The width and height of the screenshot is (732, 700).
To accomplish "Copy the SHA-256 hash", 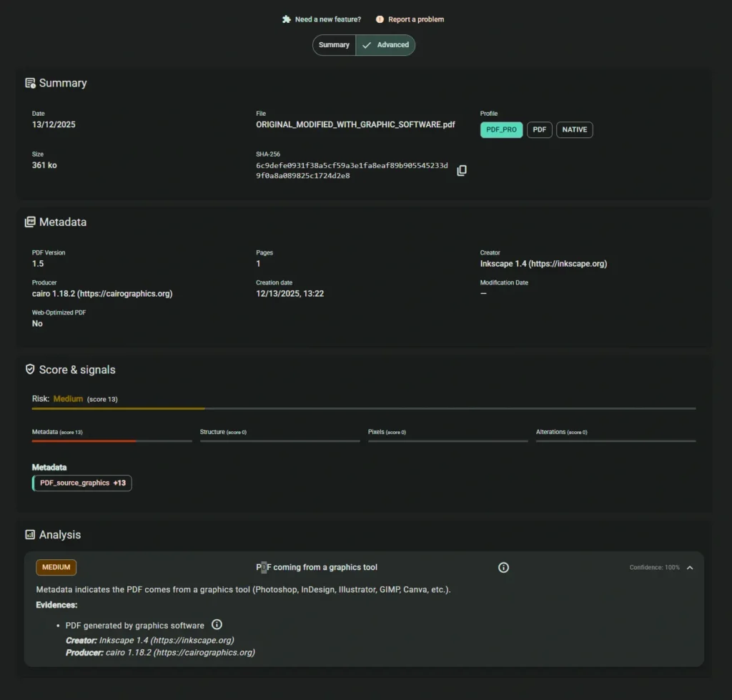I will pos(462,170).
